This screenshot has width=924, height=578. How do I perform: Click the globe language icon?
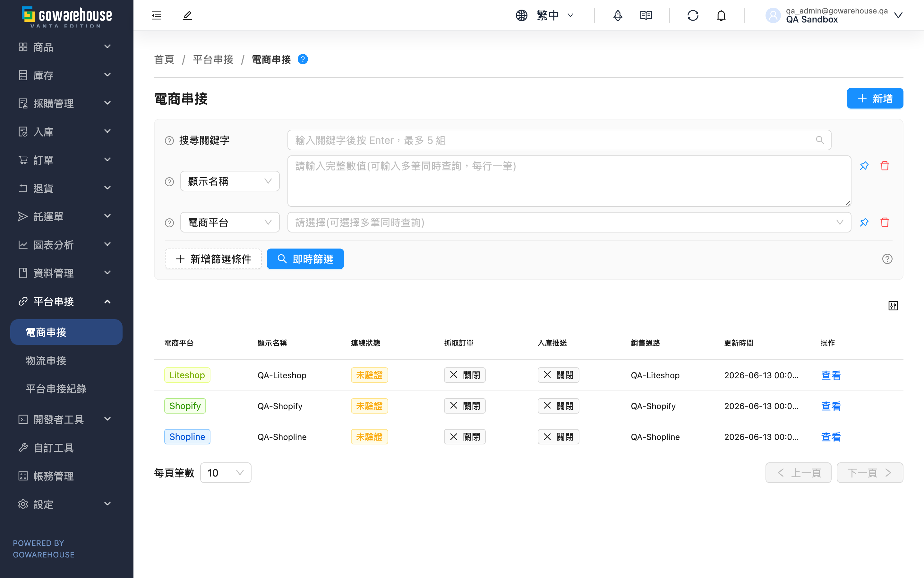pyautogui.click(x=522, y=15)
